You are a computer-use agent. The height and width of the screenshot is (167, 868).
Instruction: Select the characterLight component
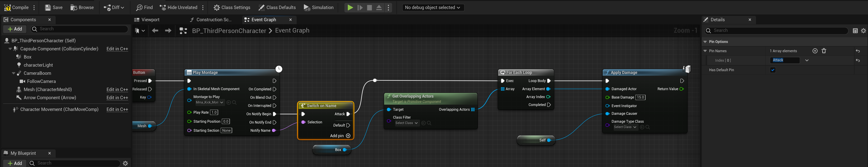[38, 65]
